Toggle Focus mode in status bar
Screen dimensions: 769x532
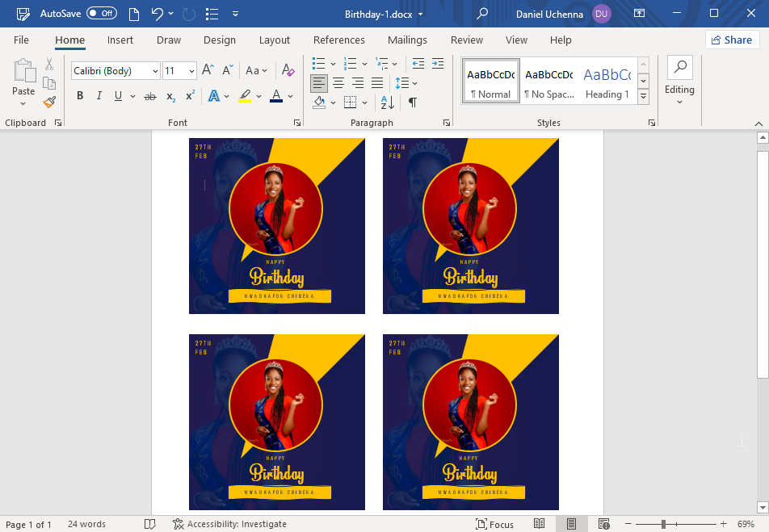click(494, 524)
